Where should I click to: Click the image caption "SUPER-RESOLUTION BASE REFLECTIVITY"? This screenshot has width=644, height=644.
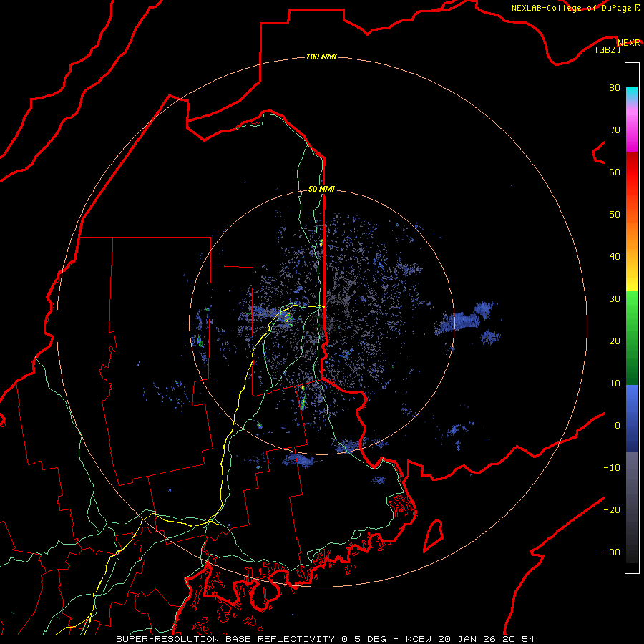[225, 639]
